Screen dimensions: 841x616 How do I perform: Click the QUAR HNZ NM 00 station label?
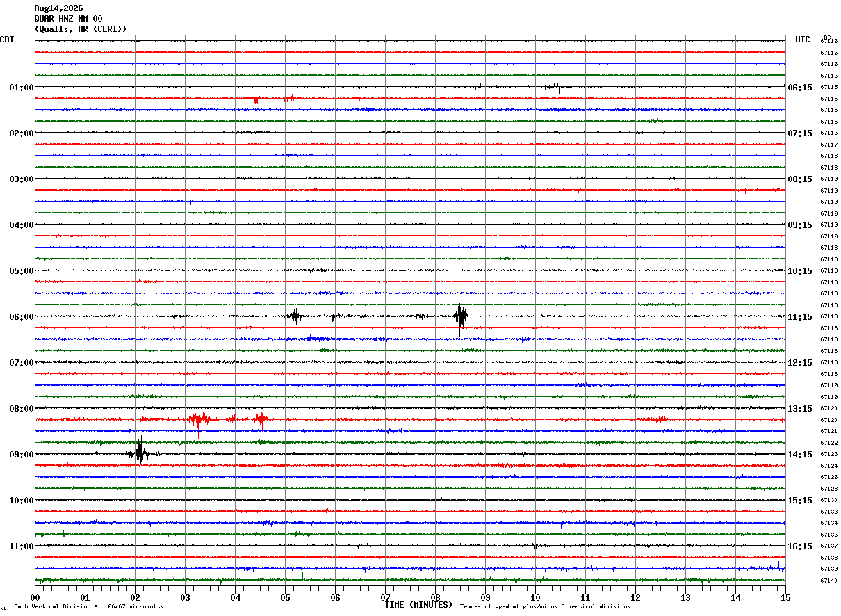coord(68,19)
